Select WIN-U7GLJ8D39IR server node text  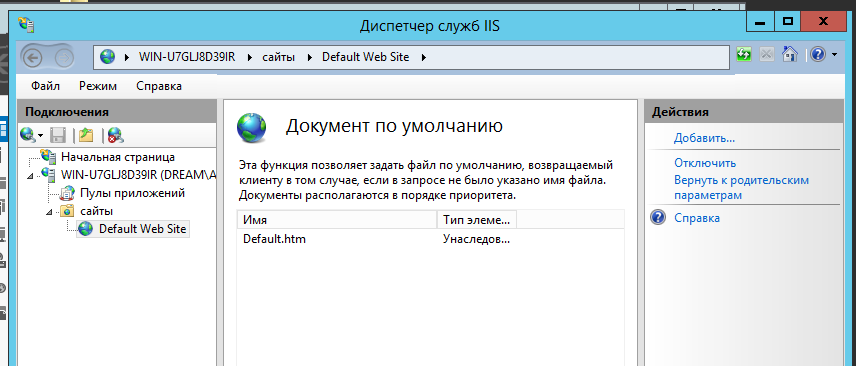[x=139, y=175]
